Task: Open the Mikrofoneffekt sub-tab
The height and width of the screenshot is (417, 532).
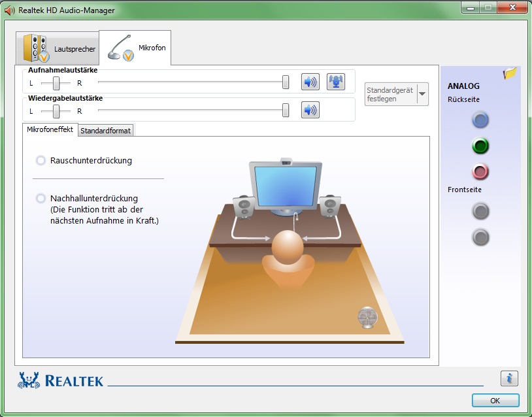Action: (50, 129)
